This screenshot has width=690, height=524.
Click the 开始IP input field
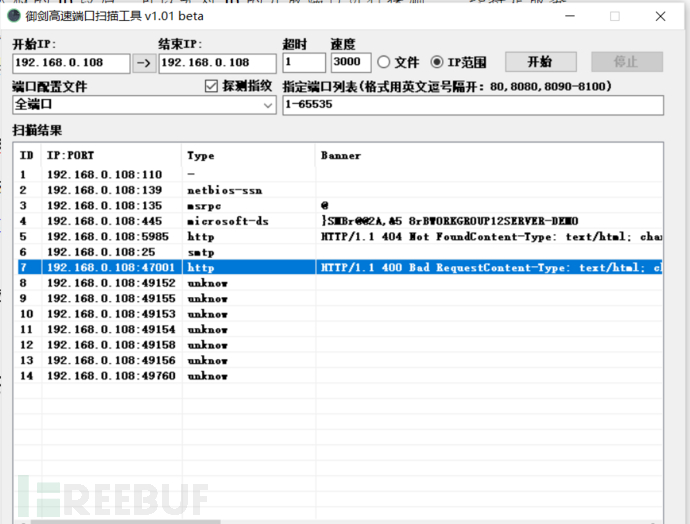click(71, 63)
